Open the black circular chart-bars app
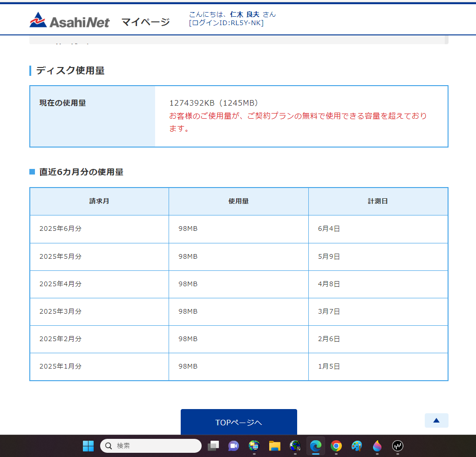 [x=397, y=446]
